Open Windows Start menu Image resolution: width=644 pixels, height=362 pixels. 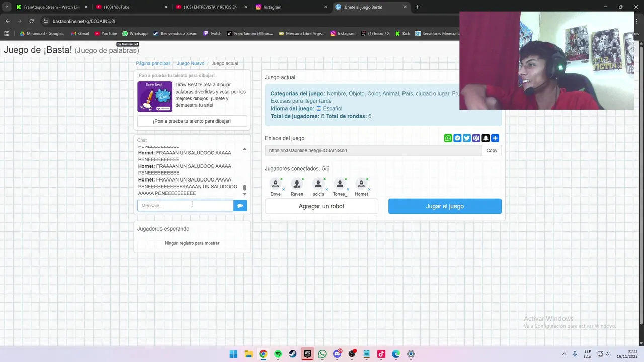click(233, 354)
